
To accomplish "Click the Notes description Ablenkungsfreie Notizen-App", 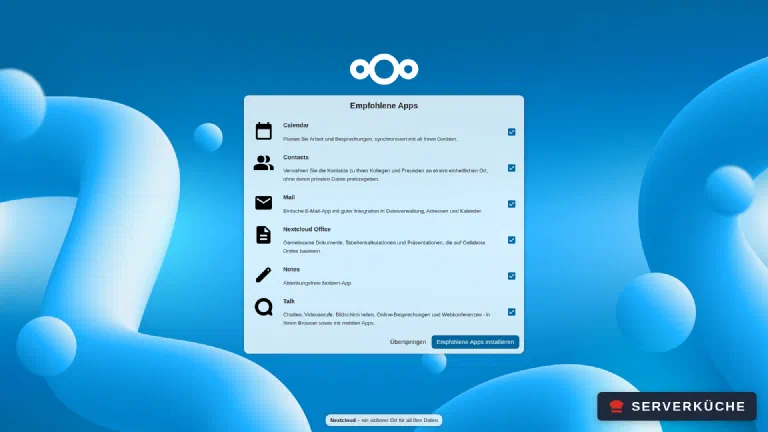I will pos(317,283).
